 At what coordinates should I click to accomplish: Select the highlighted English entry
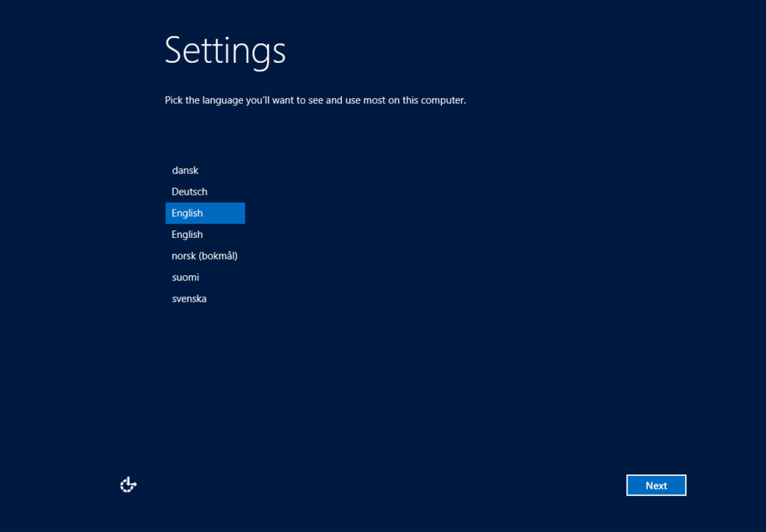click(205, 213)
